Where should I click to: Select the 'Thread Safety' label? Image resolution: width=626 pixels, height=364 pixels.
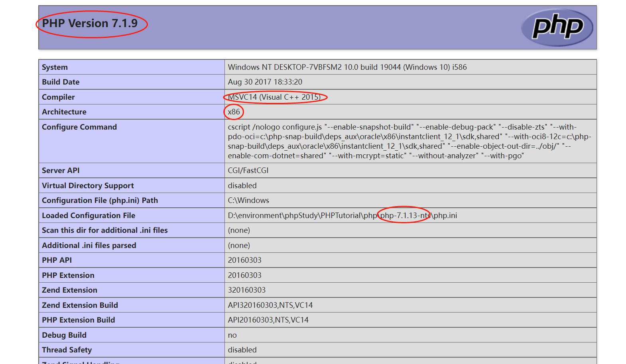67,350
